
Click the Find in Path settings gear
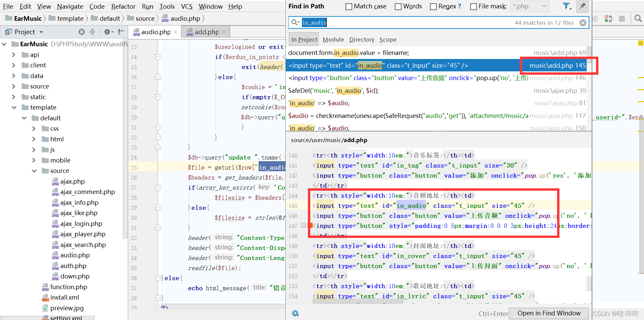295,313
